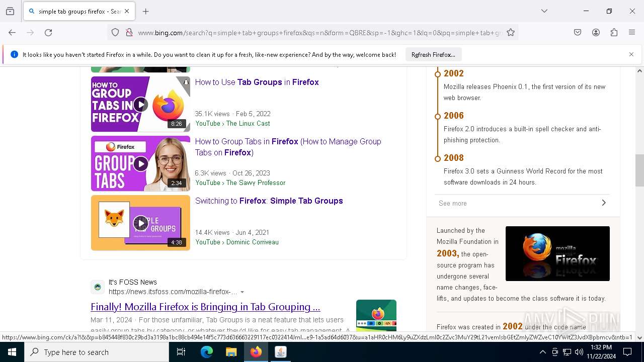The width and height of the screenshot is (644, 362).
Task: Open the Windows Start menu
Action: click(12, 352)
